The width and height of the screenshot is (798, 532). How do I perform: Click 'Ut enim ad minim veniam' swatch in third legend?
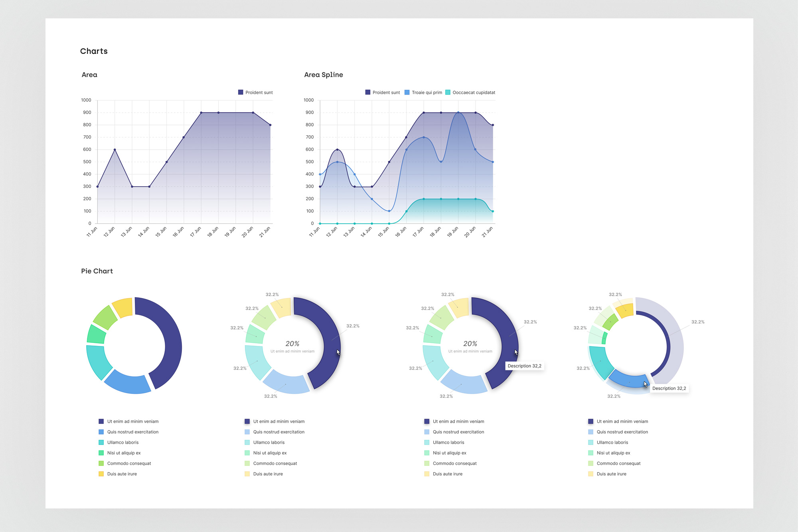tap(427, 421)
